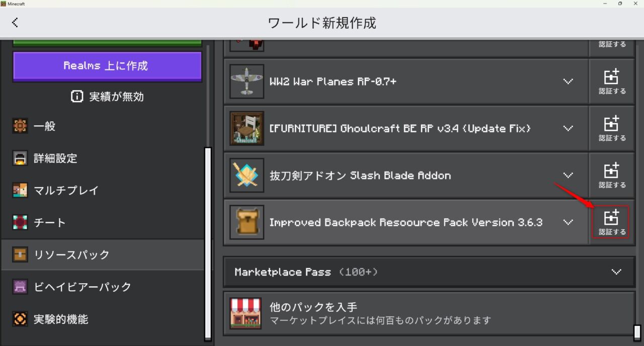Viewport: 644px width, 346px height.
Task: Click the 実験的機能 orange icon
Action: click(20, 319)
